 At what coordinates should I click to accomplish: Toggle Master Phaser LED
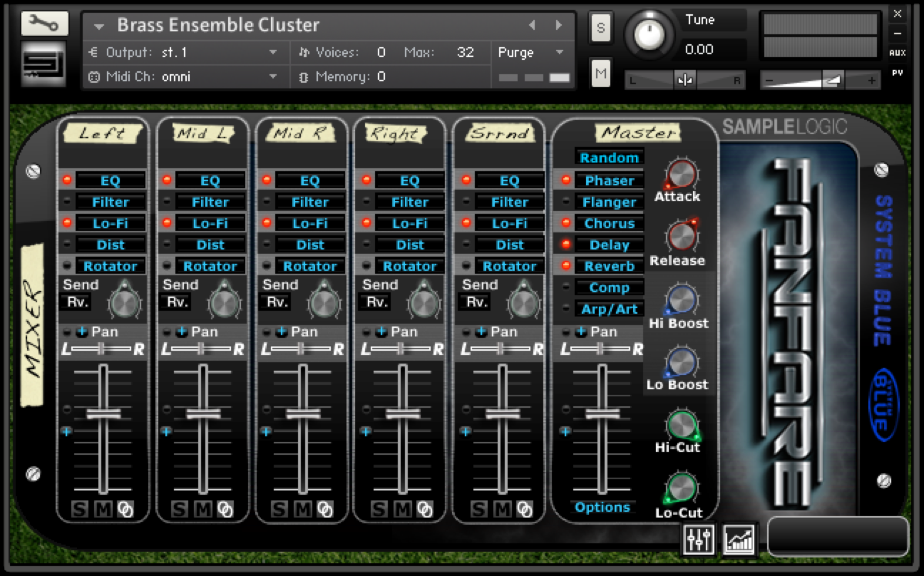(x=566, y=180)
